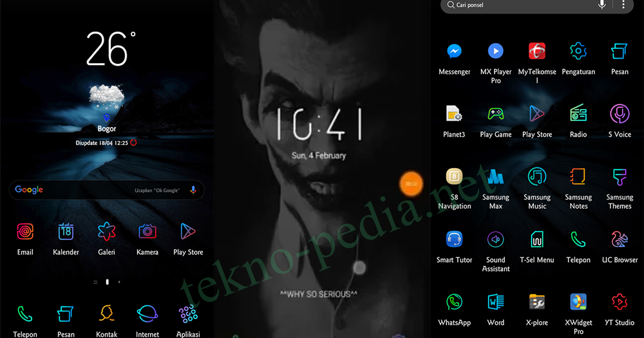Open the Kontak app
This screenshot has width=644, height=338.
click(106, 314)
